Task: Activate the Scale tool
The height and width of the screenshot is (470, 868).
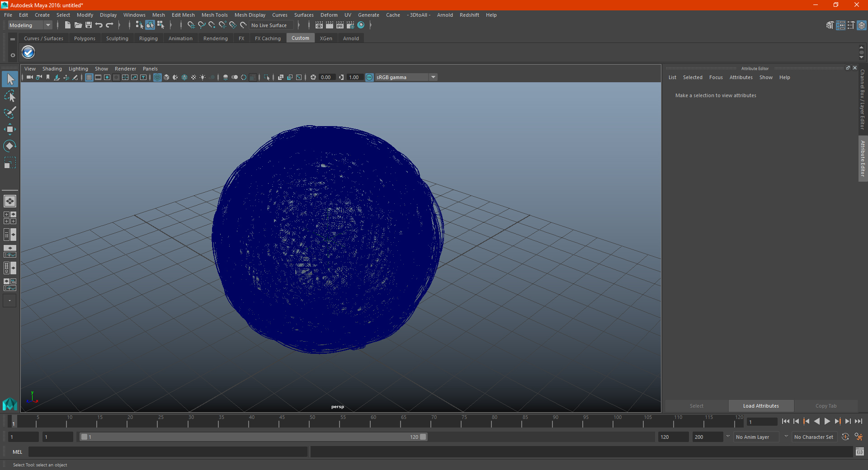Action: pyautogui.click(x=10, y=162)
